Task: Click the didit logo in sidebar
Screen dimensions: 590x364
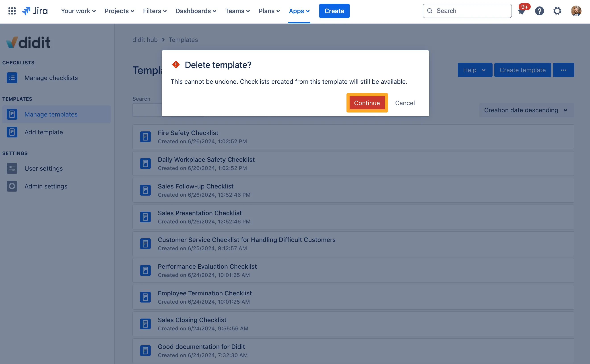Action: point(28,42)
